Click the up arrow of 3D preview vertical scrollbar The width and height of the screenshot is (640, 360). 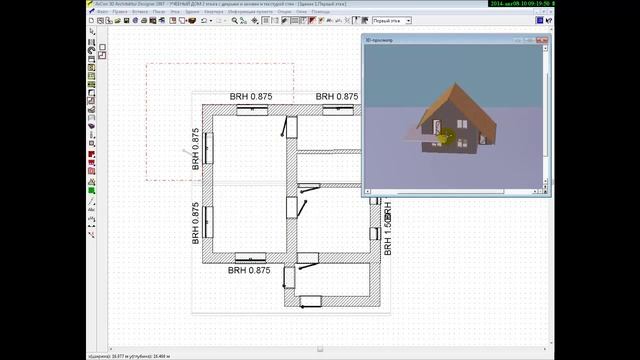click(545, 48)
